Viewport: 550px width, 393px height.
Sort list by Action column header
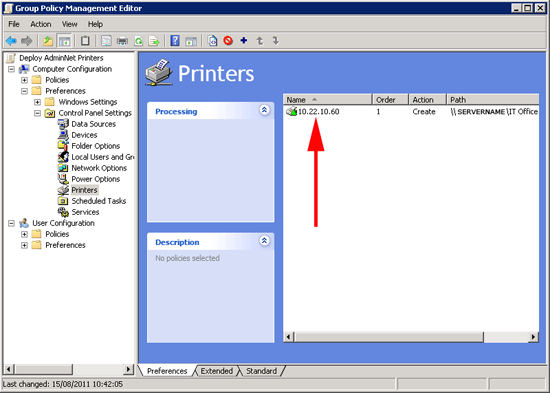(428, 100)
